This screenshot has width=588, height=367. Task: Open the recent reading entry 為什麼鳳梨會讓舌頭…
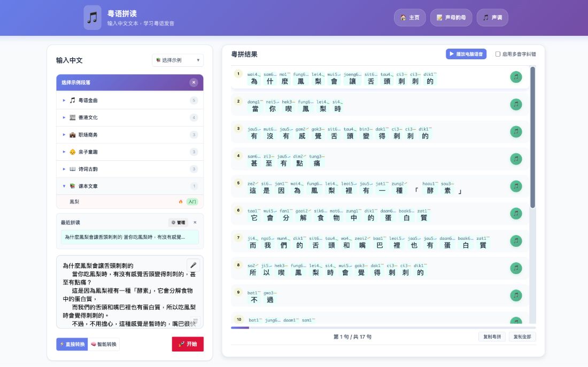point(130,237)
